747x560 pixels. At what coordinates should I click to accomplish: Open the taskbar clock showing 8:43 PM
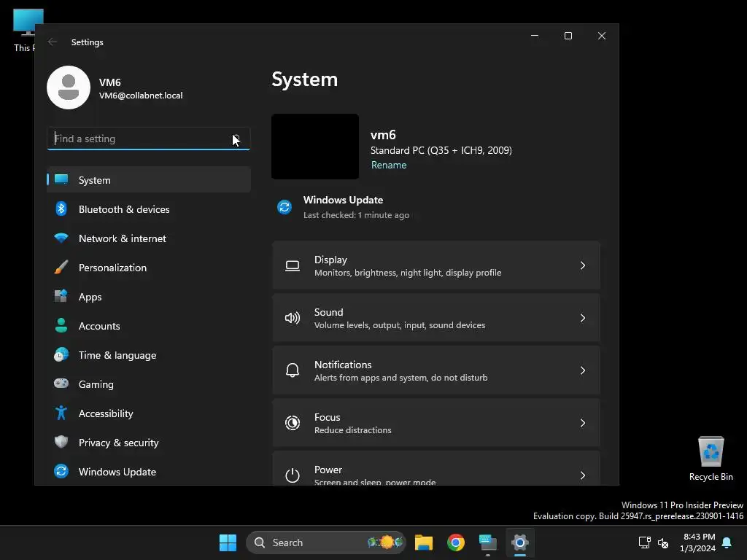point(698,542)
